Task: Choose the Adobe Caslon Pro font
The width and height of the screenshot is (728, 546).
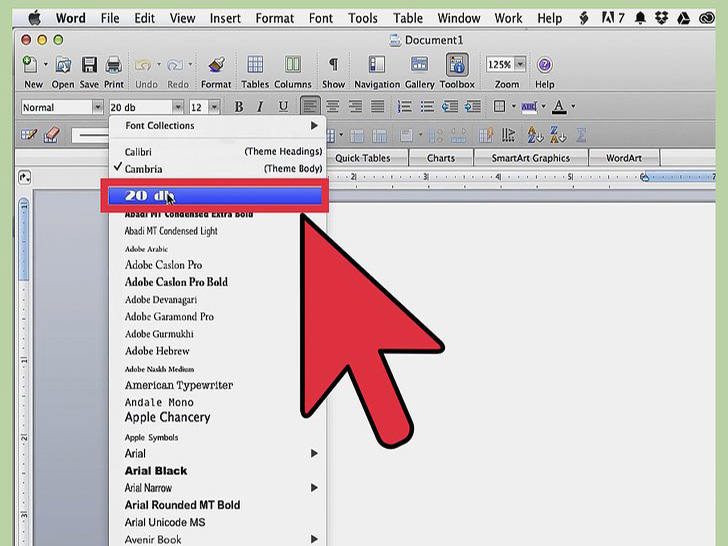Action: 163,265
